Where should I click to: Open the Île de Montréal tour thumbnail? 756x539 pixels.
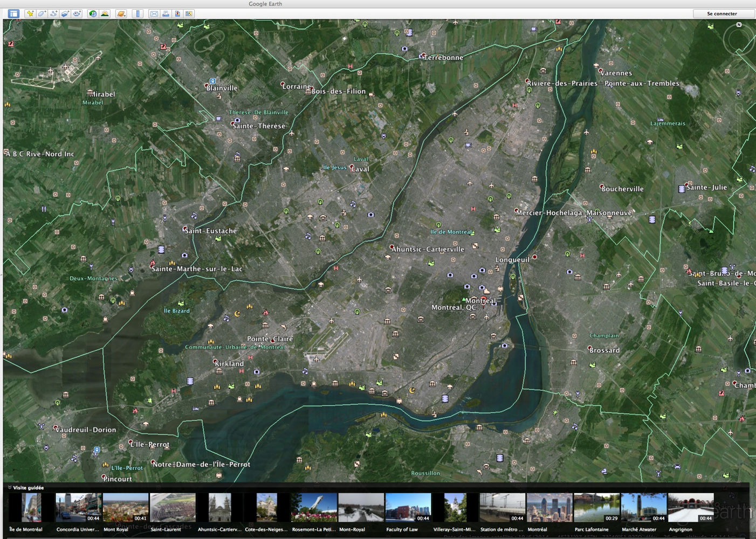tap(31, 508)
